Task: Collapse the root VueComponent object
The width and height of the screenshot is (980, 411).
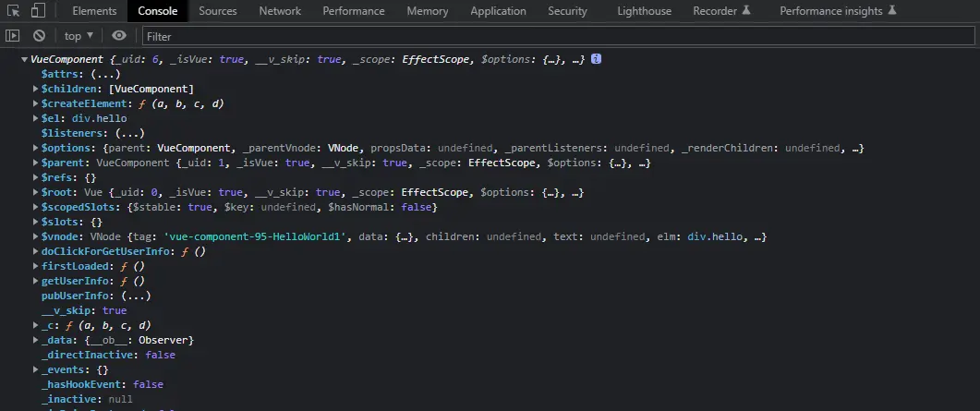Action: [24, 59]
